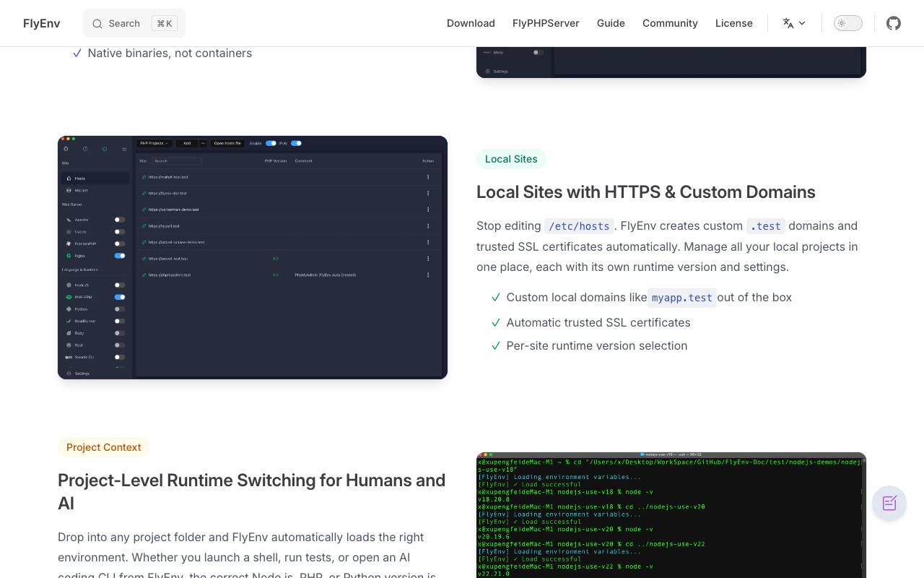The height and width of the screenshot is (578, 924).
Task: Expand the language selector chevron
Action: pos(802,23)
